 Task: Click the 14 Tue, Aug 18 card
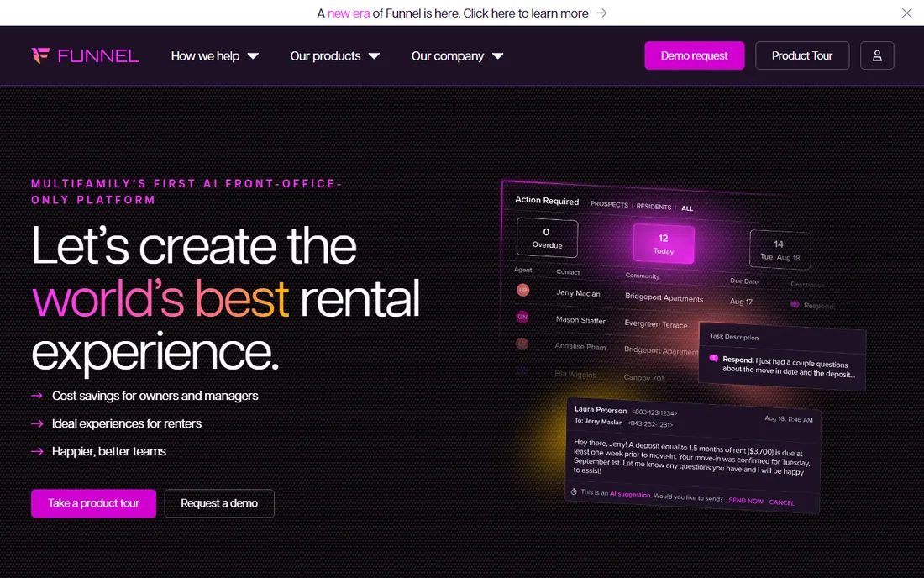[780, 250]
